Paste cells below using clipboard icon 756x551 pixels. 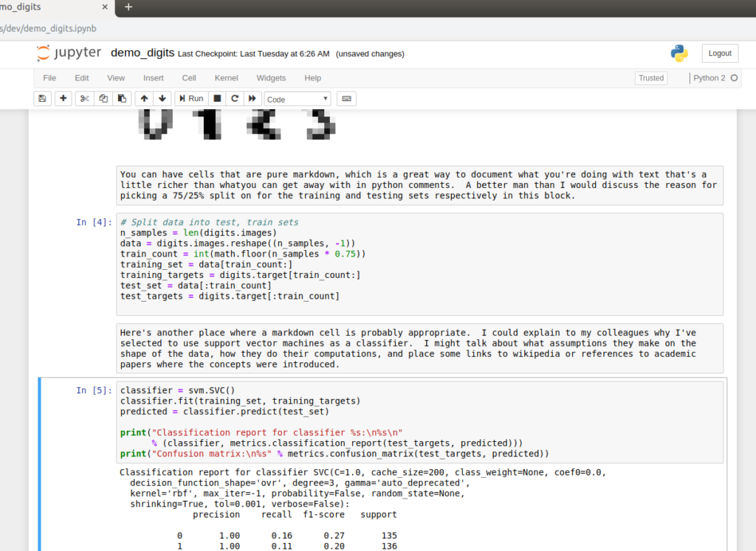point(122,98)
